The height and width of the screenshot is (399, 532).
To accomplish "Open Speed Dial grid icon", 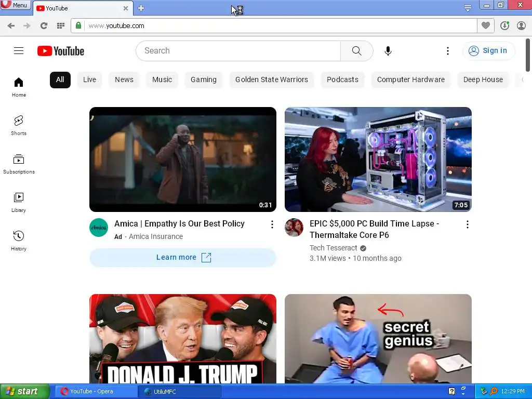I will click(x=61, y=26).
